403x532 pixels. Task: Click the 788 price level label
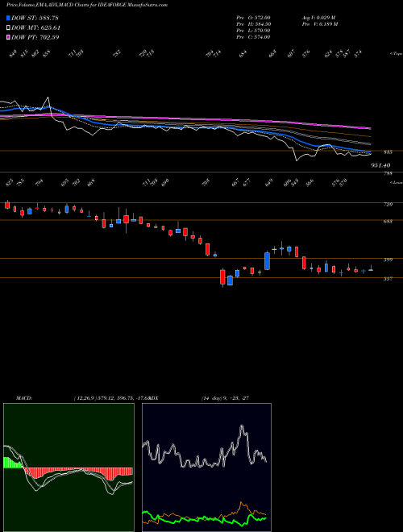coord(388,174)
